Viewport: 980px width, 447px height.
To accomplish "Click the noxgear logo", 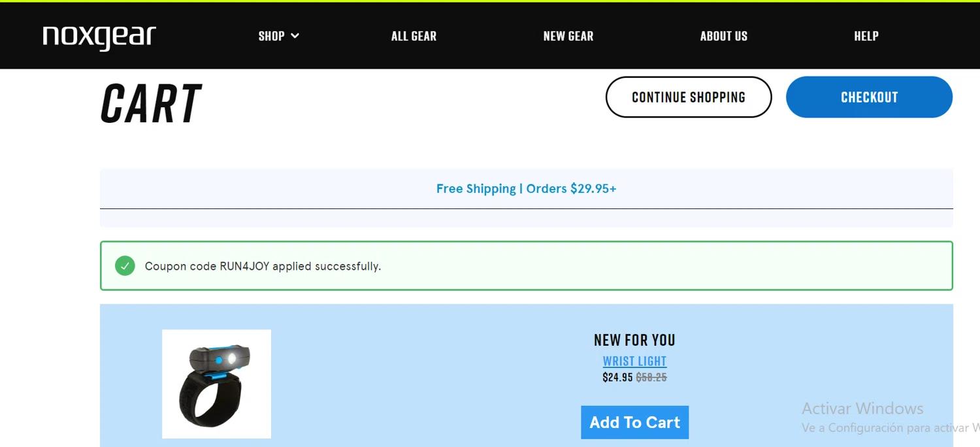I will pos(99,37).
